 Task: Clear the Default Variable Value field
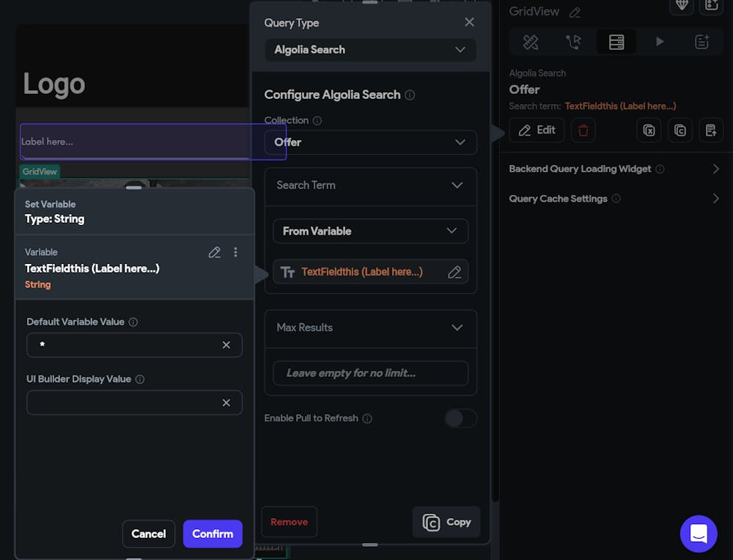(226, 345)
